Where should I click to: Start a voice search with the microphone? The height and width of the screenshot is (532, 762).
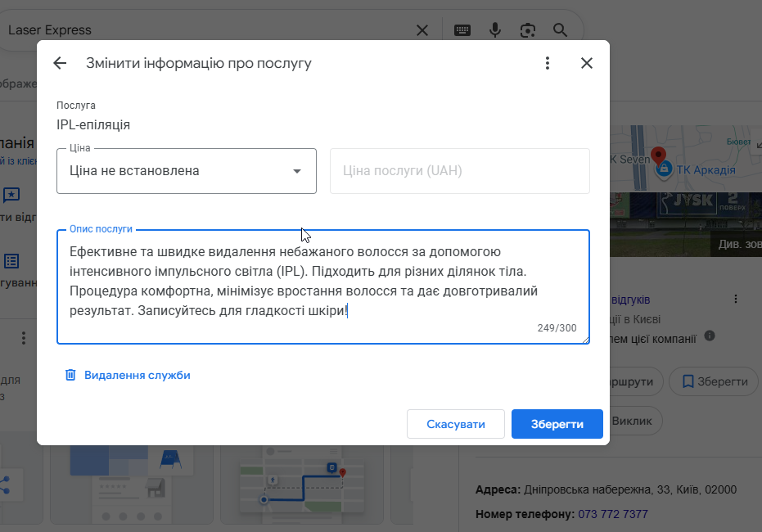[x=494, y=30]
